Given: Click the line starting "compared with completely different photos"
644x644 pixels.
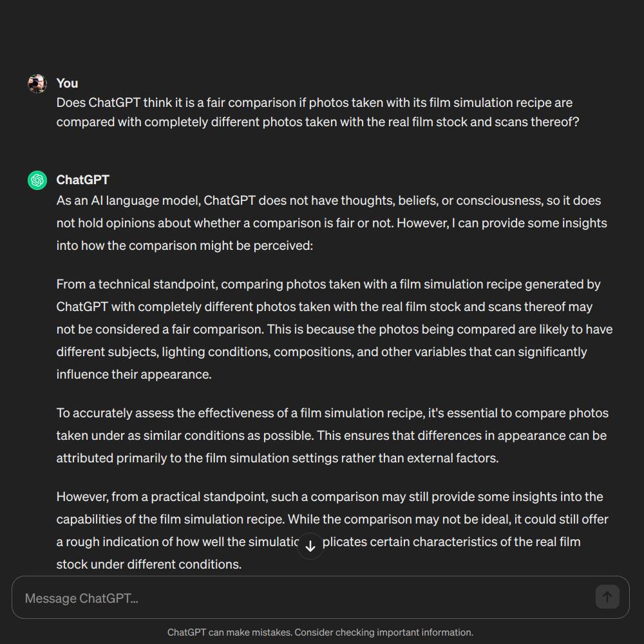Looking at the screenshot, I should click(x=317, y=122).
